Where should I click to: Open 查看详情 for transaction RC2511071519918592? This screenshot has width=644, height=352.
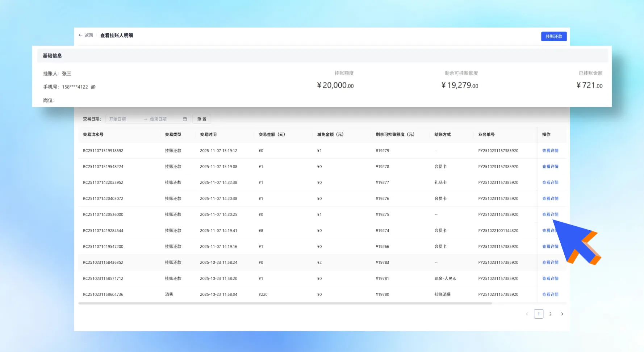(550, 151)
